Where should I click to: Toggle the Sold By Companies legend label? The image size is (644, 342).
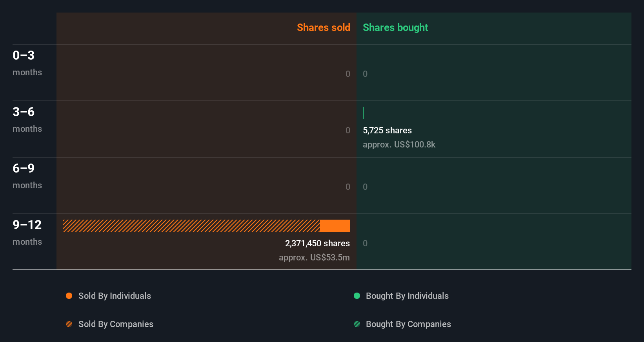(x=116, y=324)
